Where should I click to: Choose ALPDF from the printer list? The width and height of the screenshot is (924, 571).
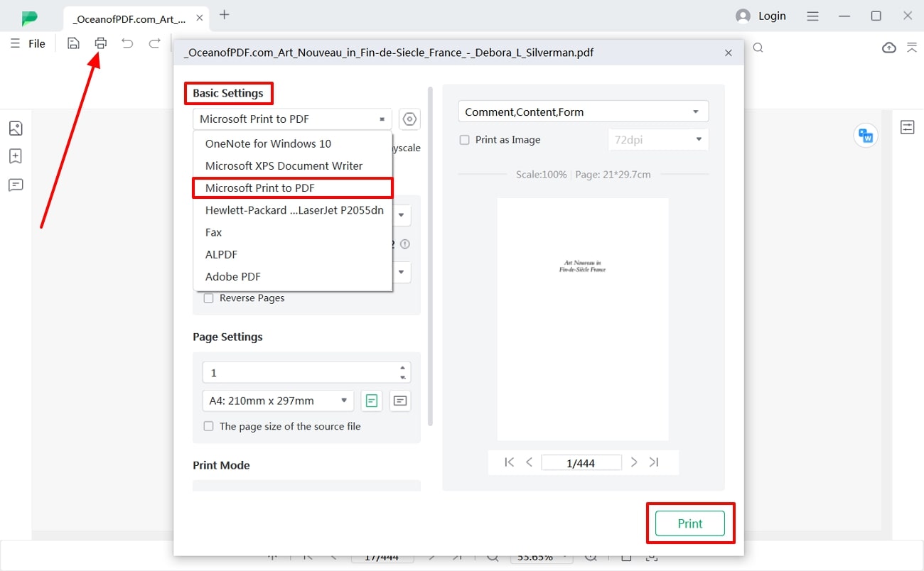[292, 254]
